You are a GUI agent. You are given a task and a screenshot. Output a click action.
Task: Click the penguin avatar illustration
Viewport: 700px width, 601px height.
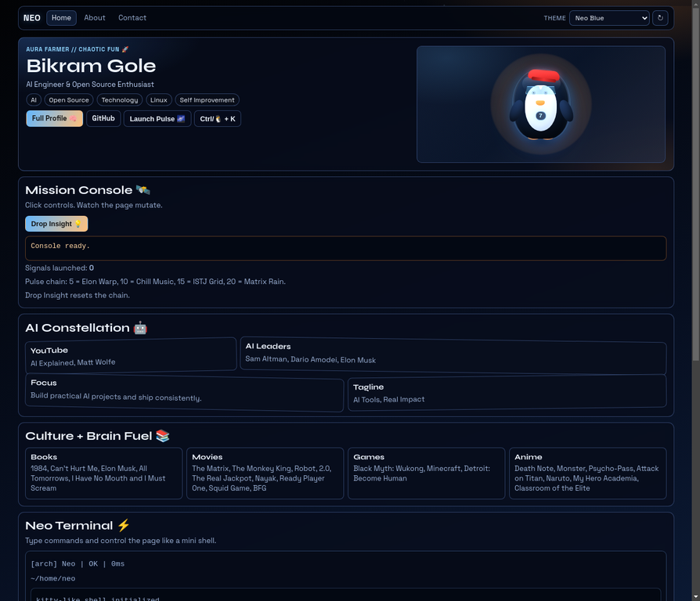(541, 104)
